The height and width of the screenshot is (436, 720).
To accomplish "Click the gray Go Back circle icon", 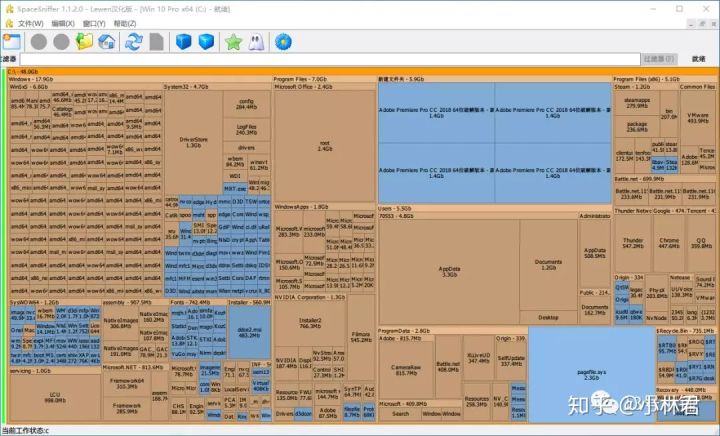I will click(39, 41).
